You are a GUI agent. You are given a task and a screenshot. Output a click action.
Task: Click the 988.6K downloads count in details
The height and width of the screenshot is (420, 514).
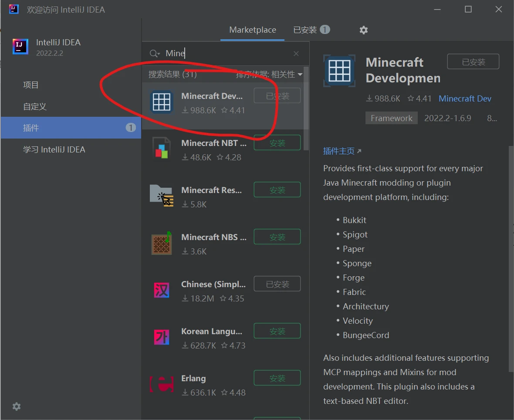(383, 99)
